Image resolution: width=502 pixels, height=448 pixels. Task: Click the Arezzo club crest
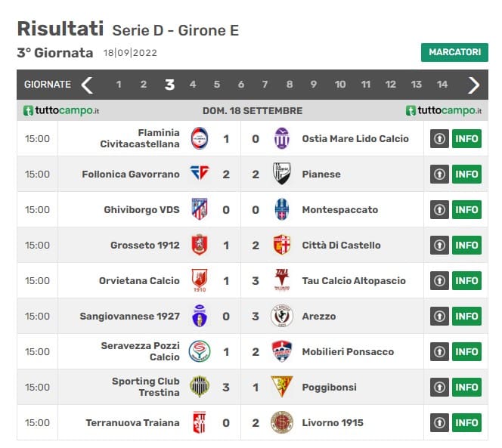(281, 316)
